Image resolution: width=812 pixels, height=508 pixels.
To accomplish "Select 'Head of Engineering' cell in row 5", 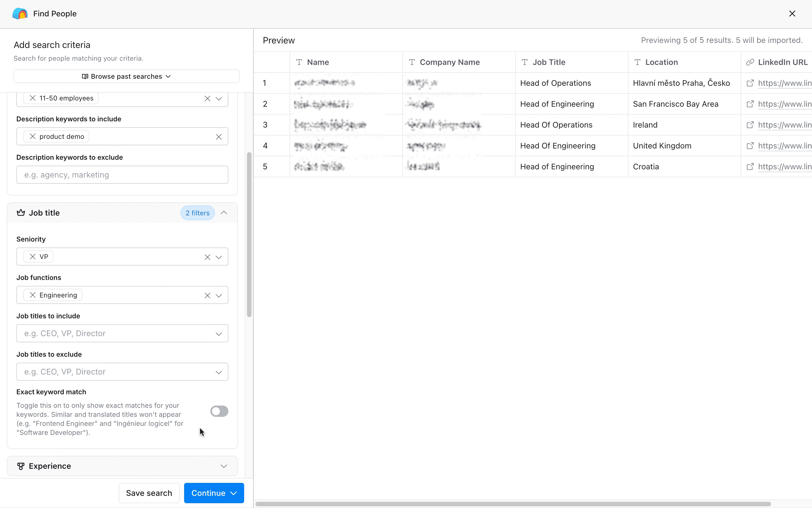I will pyautogui.click(x=572, y=166).
